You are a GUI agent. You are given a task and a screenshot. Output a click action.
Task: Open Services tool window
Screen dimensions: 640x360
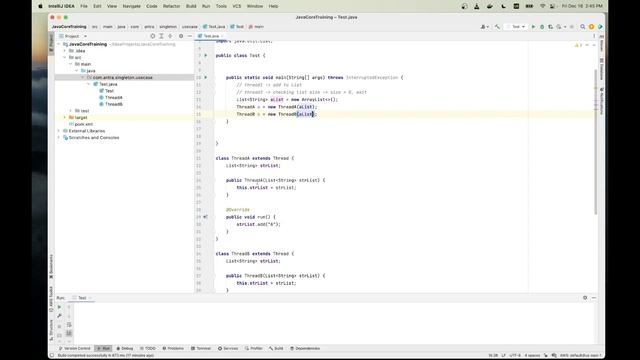pyautogui.click(x=228, y=349)
